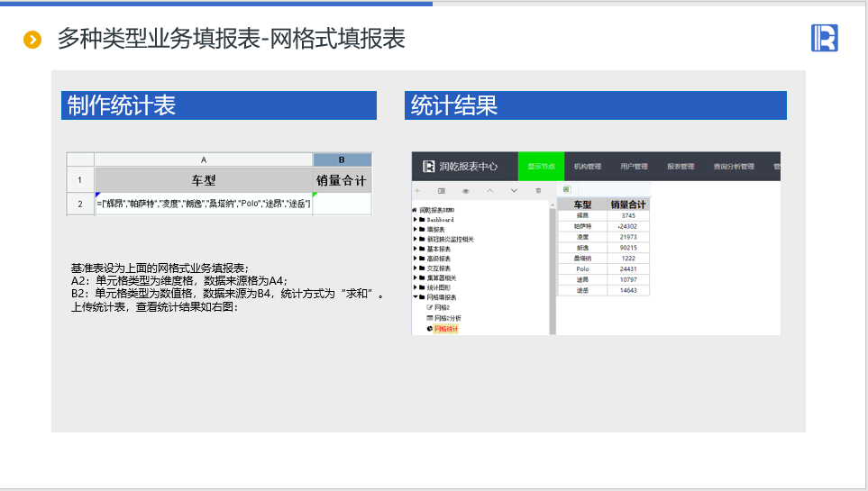Image resolution: width=868 pixels, height=491 pixels.
Task: Click the move-up chevron icon
Action: (490, 191)
